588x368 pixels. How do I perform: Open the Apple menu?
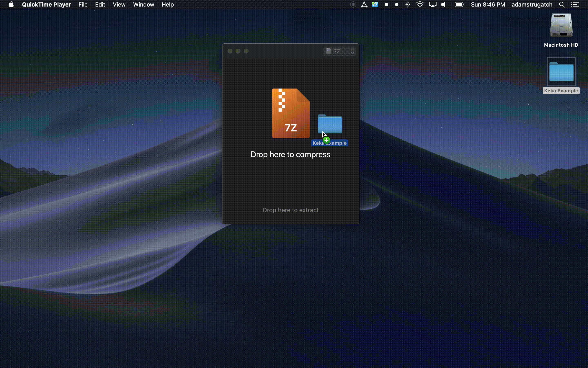(x=11, y=4)
